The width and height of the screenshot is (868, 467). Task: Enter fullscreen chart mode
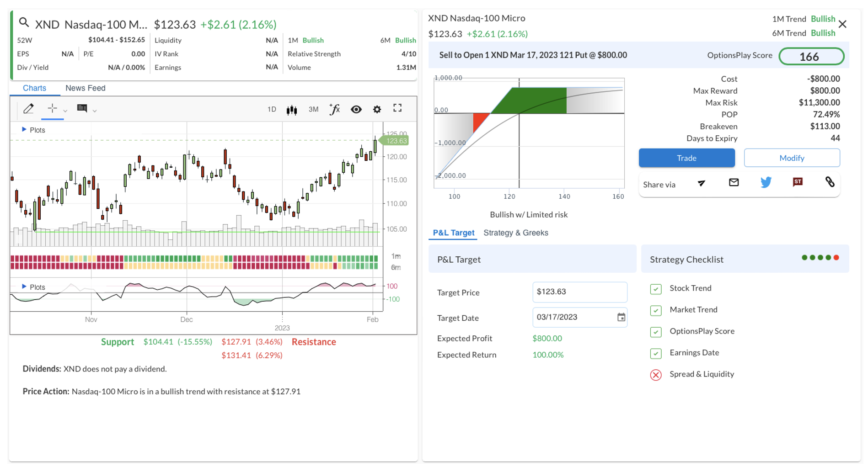point(397,108)
